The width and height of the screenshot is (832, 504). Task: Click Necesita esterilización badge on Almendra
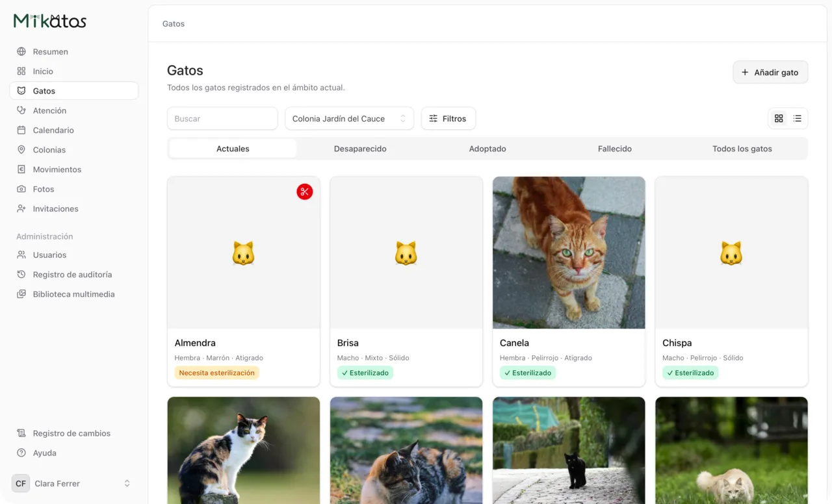[x=216, y=373]
